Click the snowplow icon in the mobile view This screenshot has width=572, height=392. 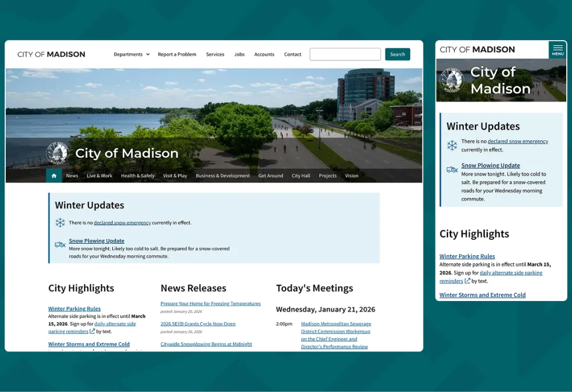[452, 169]
